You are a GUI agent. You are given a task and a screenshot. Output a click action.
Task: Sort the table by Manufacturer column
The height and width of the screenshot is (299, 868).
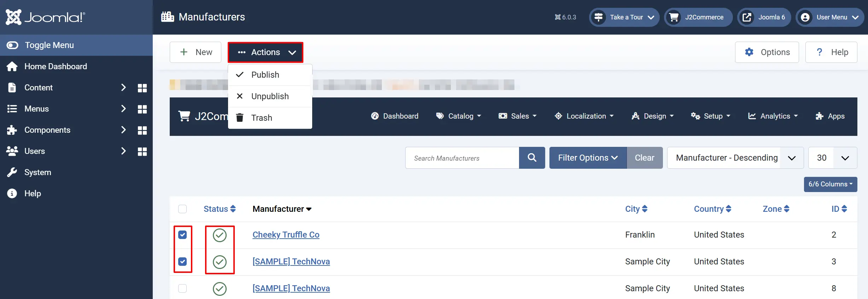point(282,209)
